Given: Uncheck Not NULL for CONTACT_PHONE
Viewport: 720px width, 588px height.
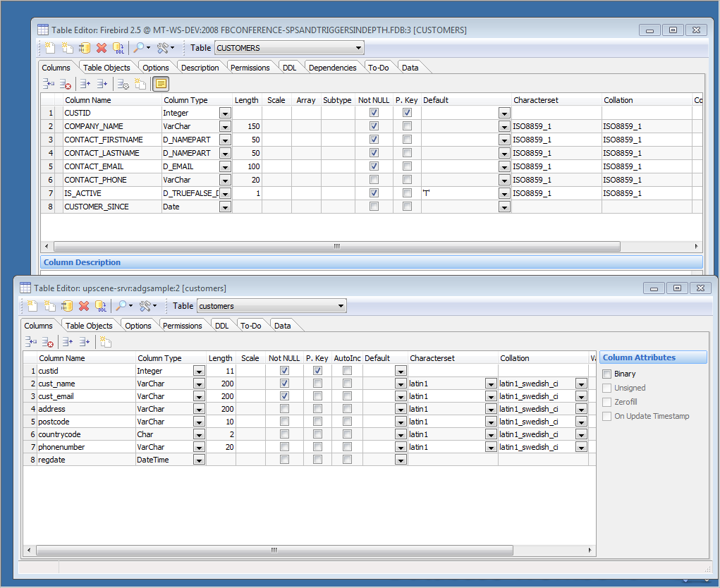Looking at the screenshot, I should (373, 180).
